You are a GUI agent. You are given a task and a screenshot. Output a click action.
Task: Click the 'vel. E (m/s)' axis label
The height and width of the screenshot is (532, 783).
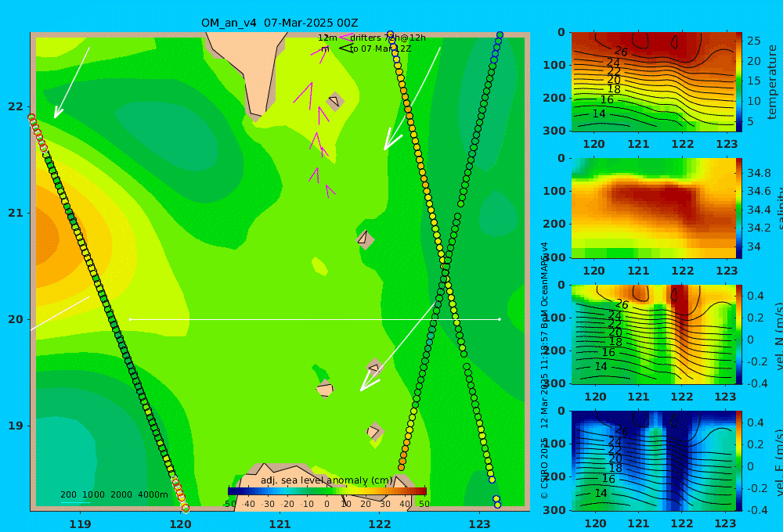point(779,462)
